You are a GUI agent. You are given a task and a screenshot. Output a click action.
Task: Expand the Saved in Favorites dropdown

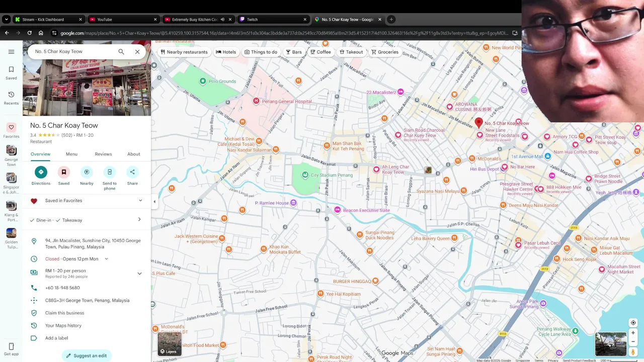140,201
